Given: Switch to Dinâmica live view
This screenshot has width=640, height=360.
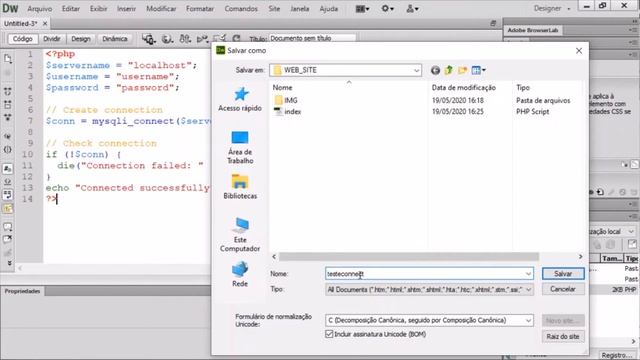Looking at the screenshot, I should pos(115,39).
